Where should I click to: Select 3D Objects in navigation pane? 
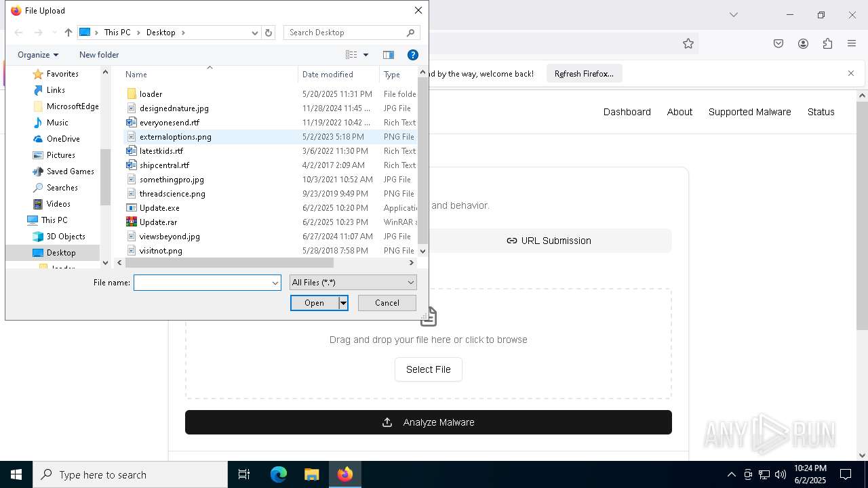pos(66,237)
